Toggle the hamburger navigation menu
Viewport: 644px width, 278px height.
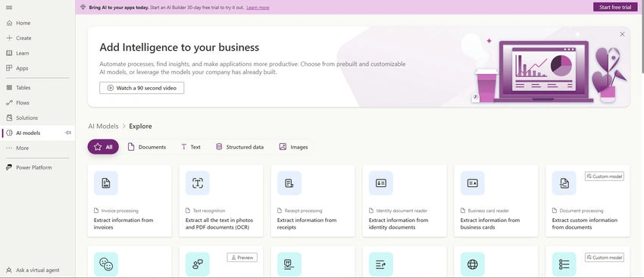coord(9,8)
